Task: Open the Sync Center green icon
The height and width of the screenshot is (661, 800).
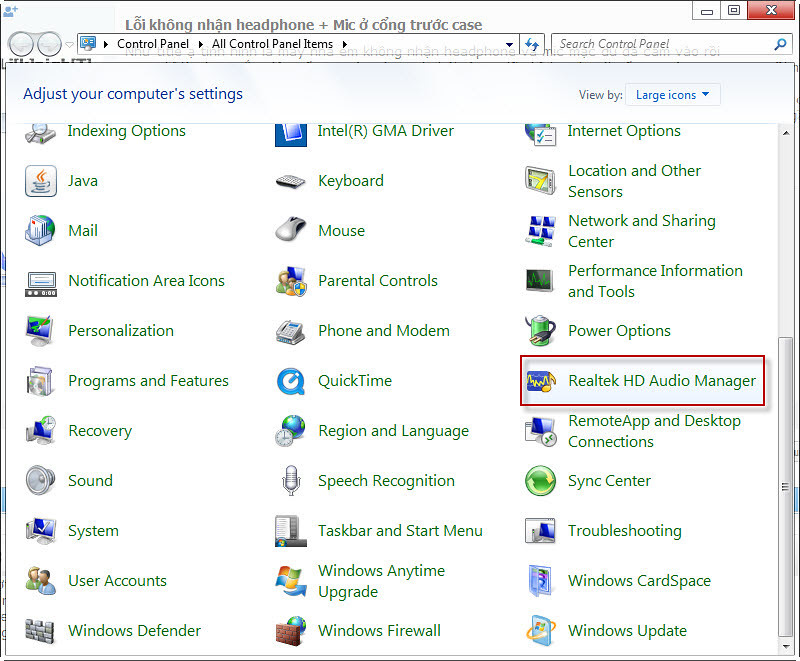Action: click(541, 480)
